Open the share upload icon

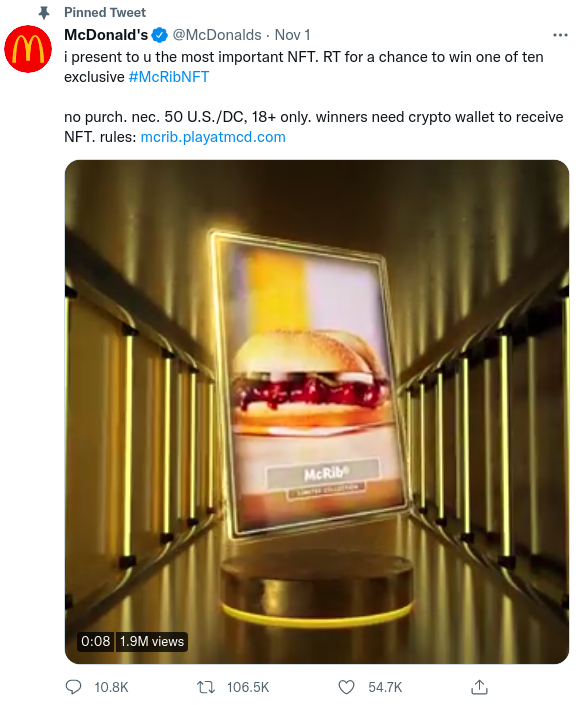(479, 687)
